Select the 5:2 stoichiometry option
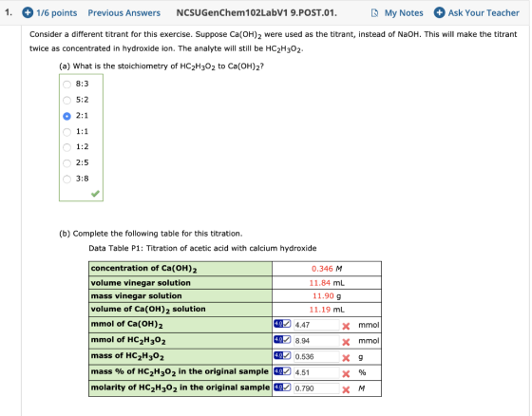Viewport: 532px width, 416px height. pyautogui.click(x=66, y=100)
